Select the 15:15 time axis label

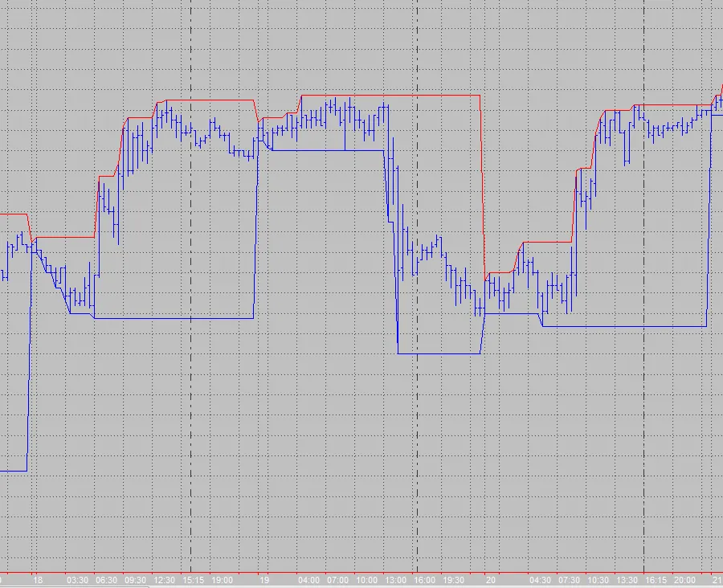[193, 580]
